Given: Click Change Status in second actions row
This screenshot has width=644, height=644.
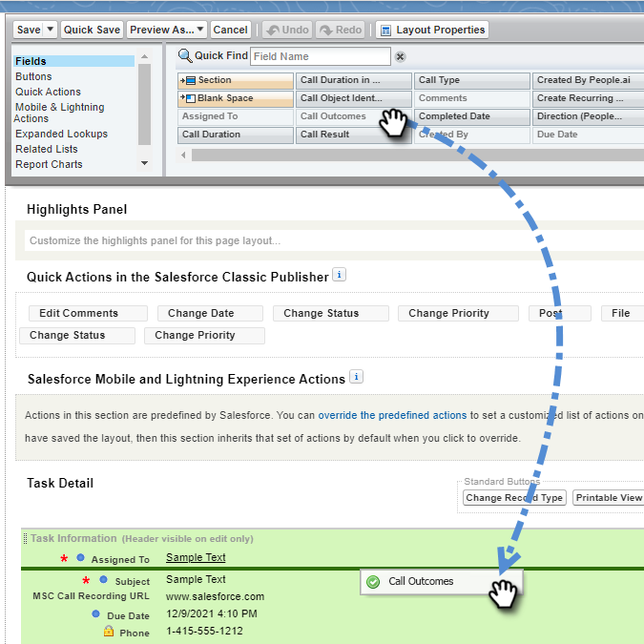Looking at the screenshot, I should (x=77, y=336).
